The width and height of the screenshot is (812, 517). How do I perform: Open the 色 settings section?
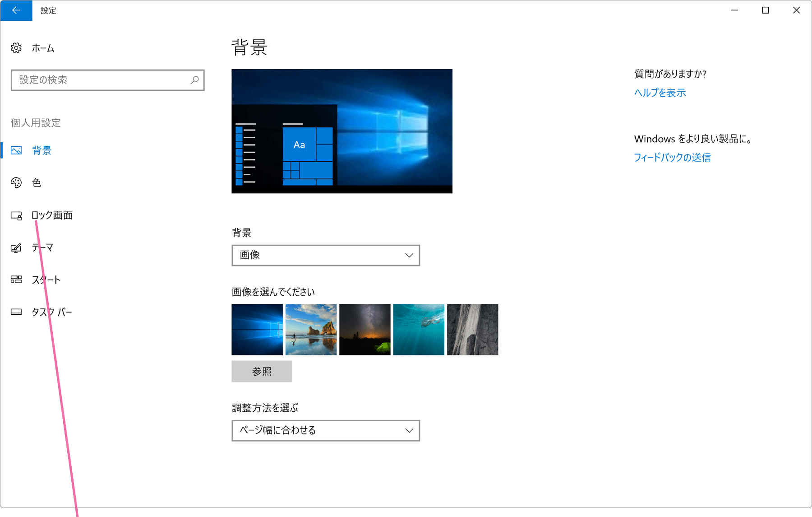click(x=37, y=182)
